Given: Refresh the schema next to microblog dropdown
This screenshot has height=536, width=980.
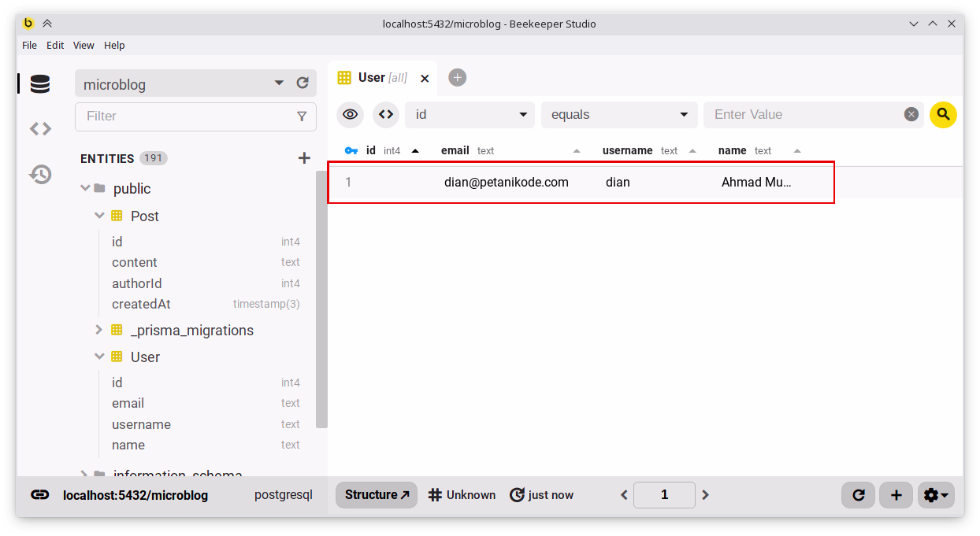Looking at the screenshot, I should 303,83.
